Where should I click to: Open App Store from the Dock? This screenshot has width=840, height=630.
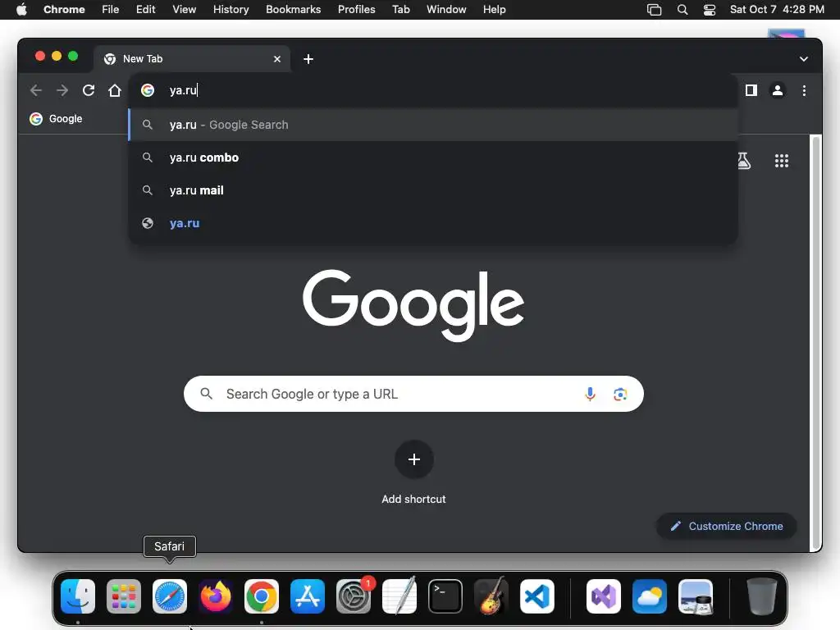point(308,596)
